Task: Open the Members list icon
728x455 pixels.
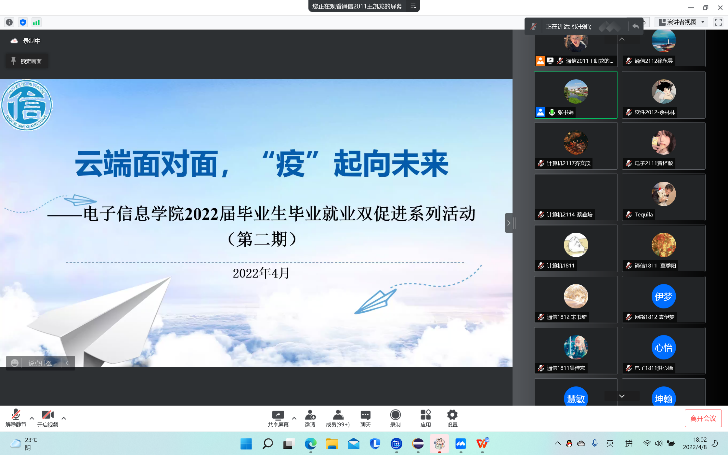Action: [339, 416]
